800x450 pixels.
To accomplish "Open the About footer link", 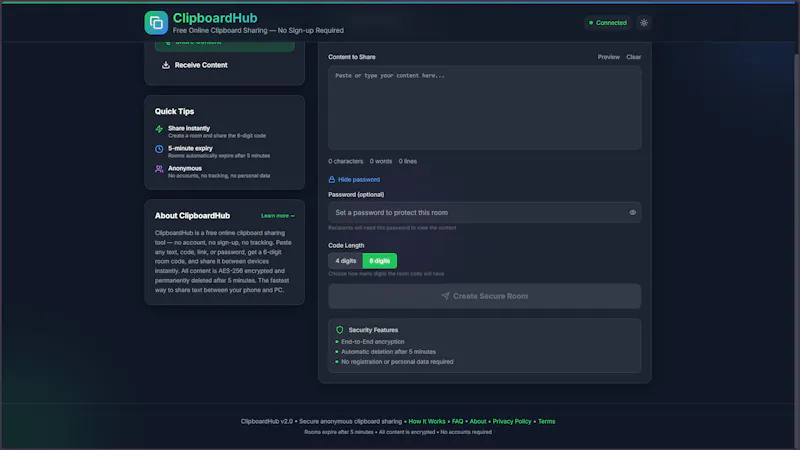I will pos(478,421).
